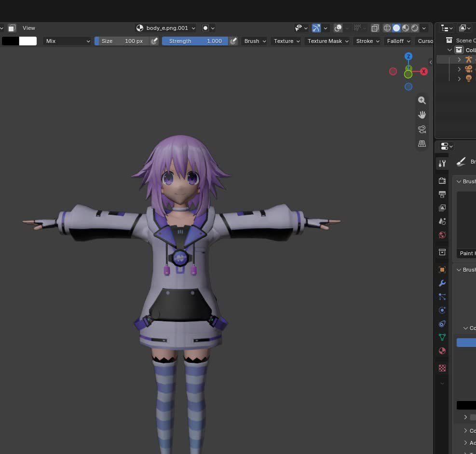The image size is (476, 454).
Task: Open the Scene properties tab
Action: click(x=442, y=221)
